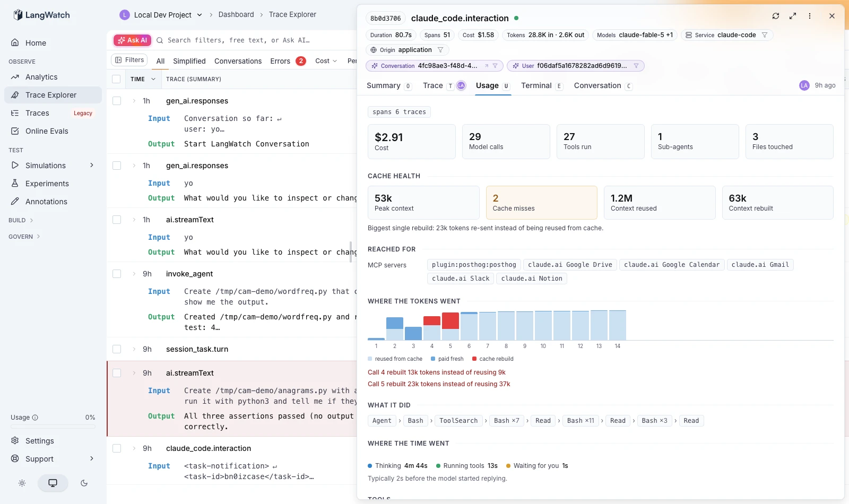The image size is (849, 504).
Task: Go to Dashboard breadcrumb
Action: tap(236, 15)
